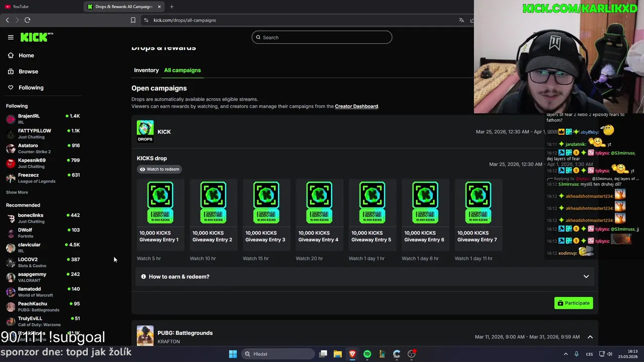The height and width of the screenshot is (362, 644).
Task: Open the llamatodd channel in Recommended
Action: tap(43, 292)
